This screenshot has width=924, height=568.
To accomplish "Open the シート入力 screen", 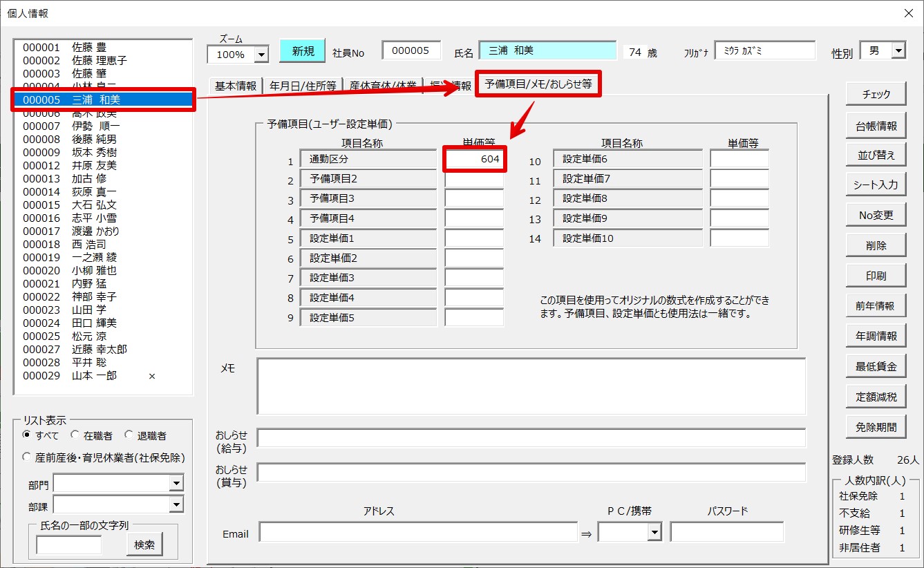I will (876, 185).
